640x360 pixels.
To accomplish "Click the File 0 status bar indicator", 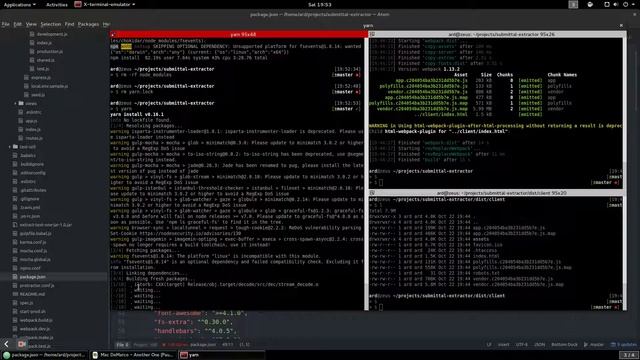I will point(122,344).
